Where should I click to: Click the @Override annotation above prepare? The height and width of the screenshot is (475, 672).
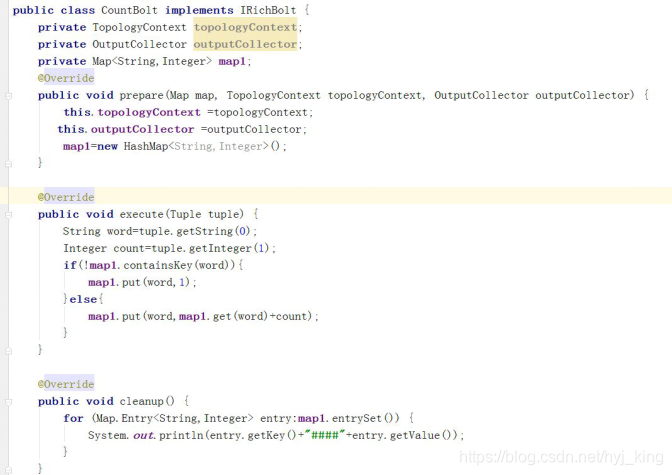click(66, 78)
